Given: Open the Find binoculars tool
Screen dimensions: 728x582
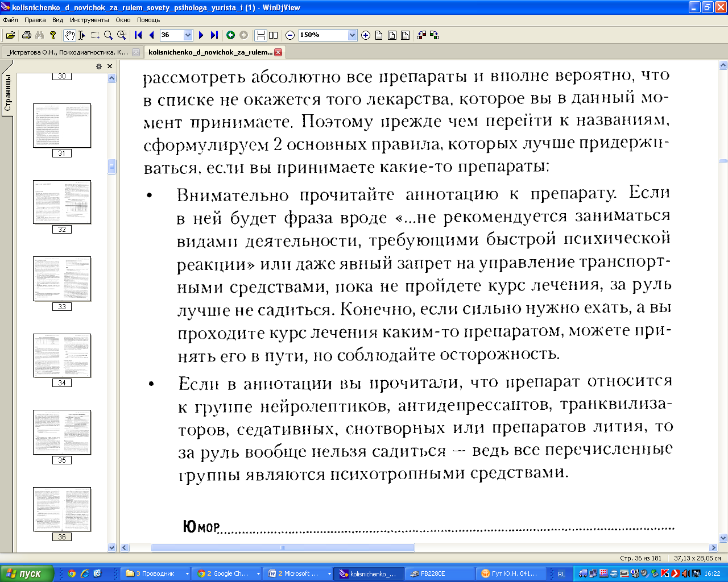Looking at the screenshot, I should [39, 35].
